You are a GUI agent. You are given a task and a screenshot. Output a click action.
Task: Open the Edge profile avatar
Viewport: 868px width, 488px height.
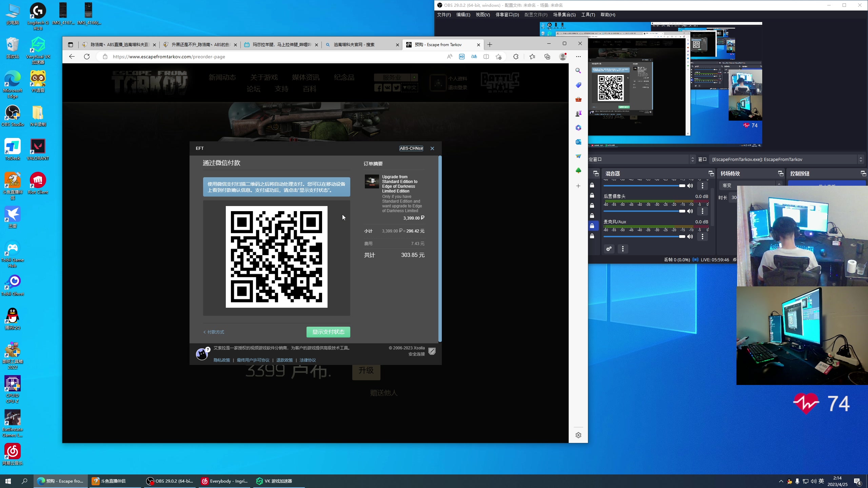563,57
